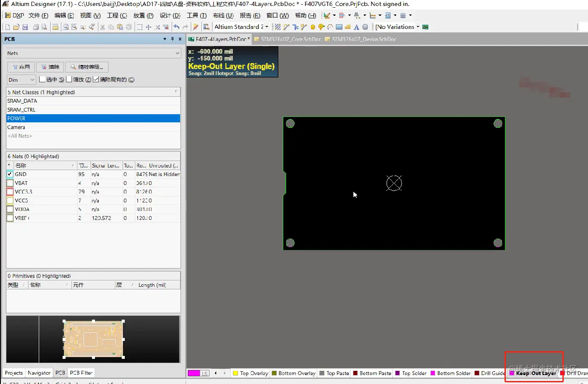This screenshot has width=588, height=384.
Task: Select the place string A icon
Action: click(356, 27)
